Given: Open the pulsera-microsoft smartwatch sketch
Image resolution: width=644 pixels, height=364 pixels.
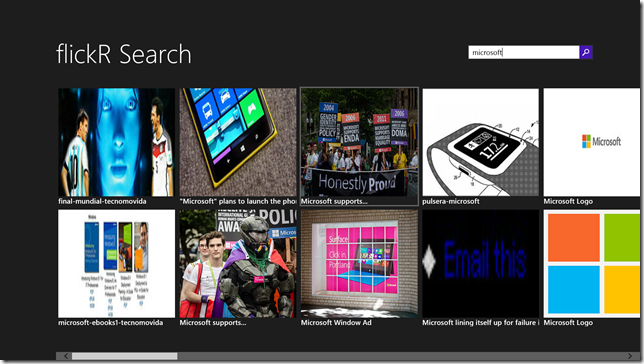Looking at the screenshot, I should 481,142.
